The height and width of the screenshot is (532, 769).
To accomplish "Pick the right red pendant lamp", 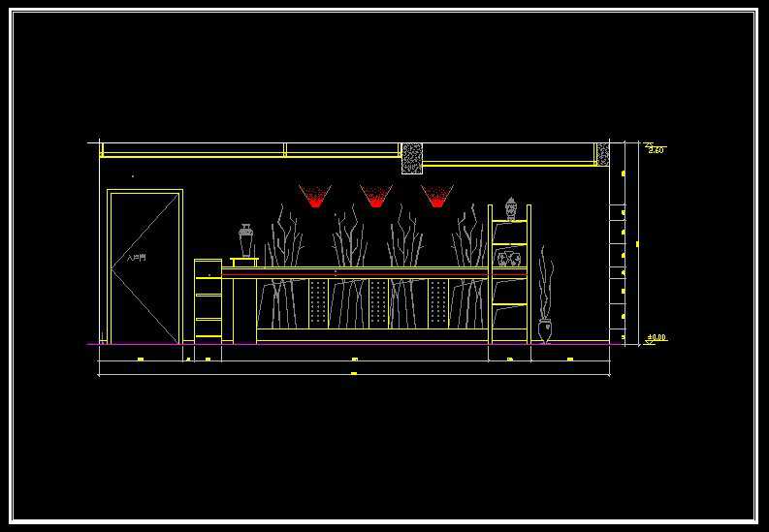I will 436,197.
